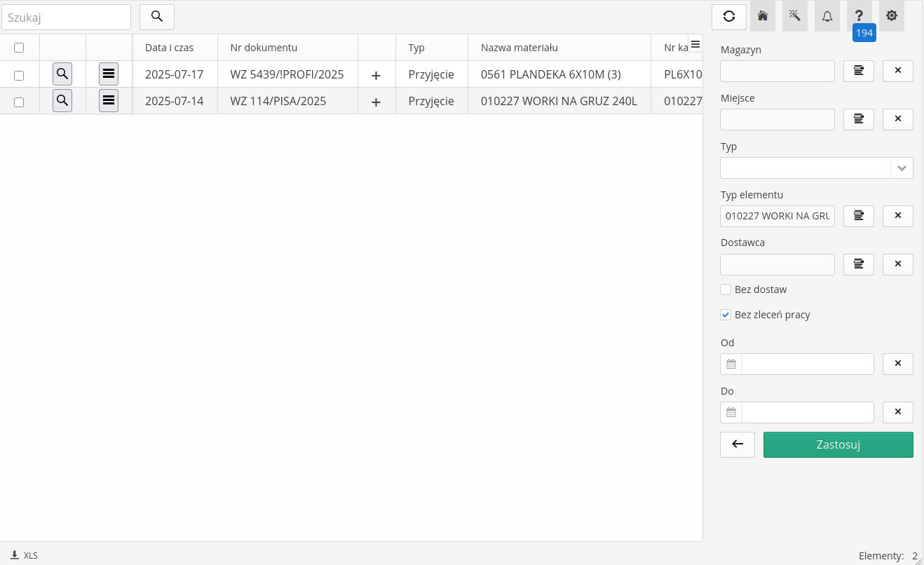Enable the Bez dostaw checkbox

coord(726,290)
